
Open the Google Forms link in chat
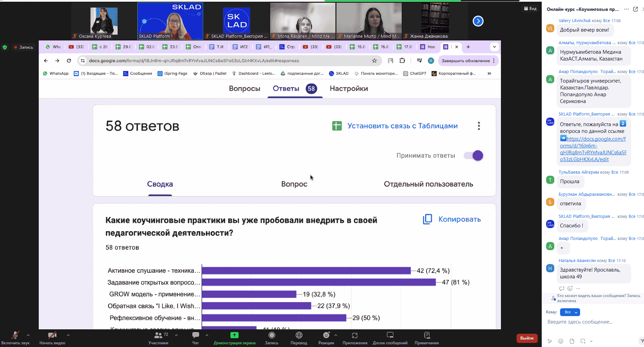[593, 149]
